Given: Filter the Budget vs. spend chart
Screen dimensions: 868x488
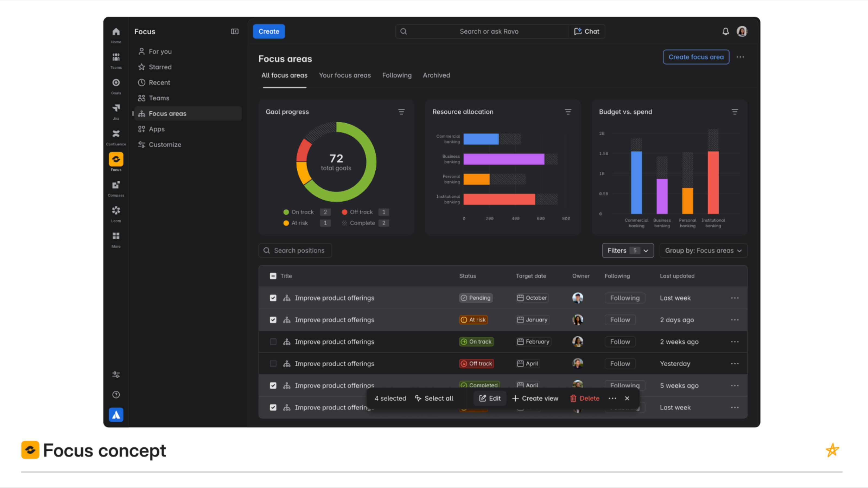Looking at the screenshot, I should pos(735,112).
